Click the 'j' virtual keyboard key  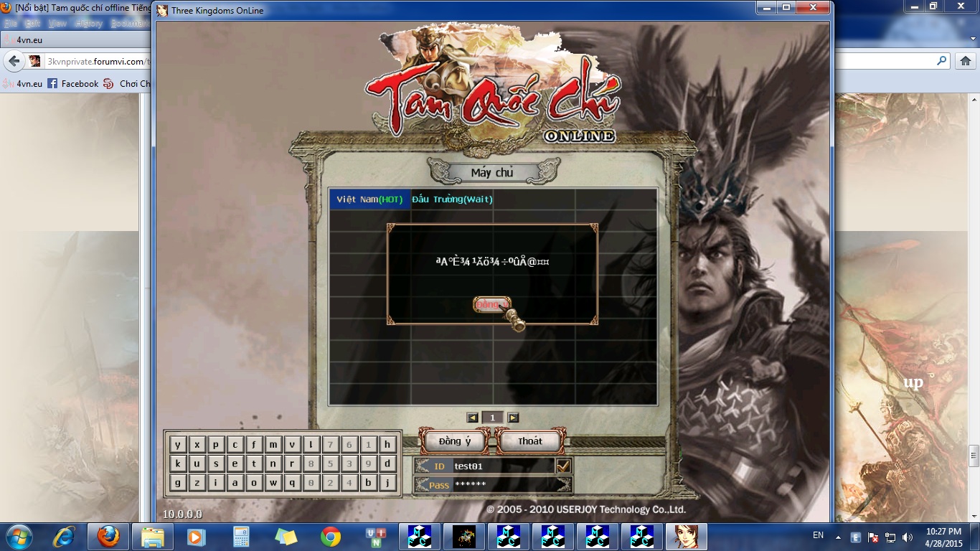(387, 483)
